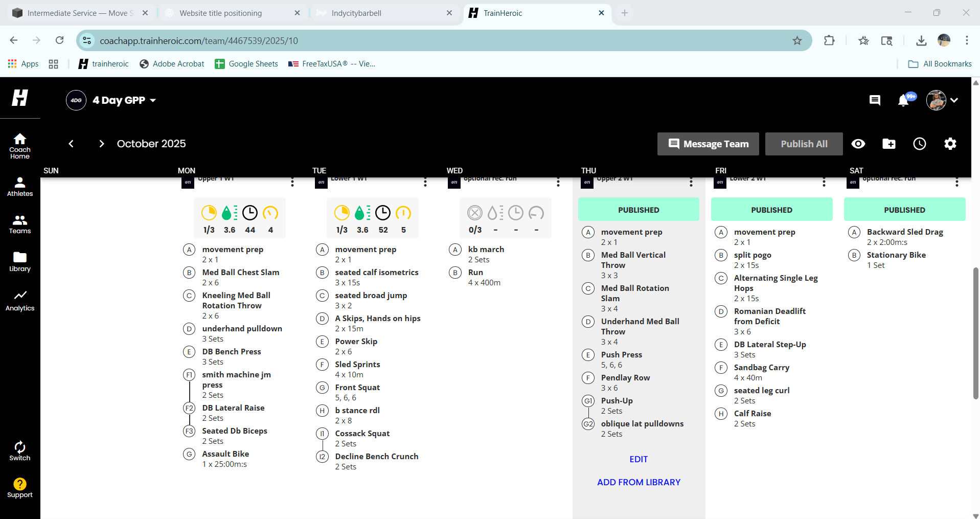Open notifications bell with 99+ badge
Image resolution: width=980 pixels, height=519 pixels.
coord(904,100)
